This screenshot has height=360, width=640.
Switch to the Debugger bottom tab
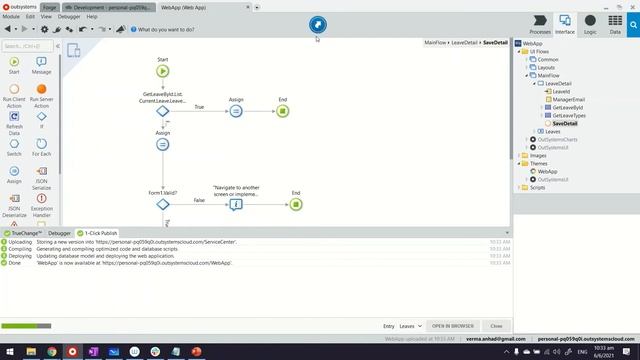pyautogui.click(x=59, y=233)
